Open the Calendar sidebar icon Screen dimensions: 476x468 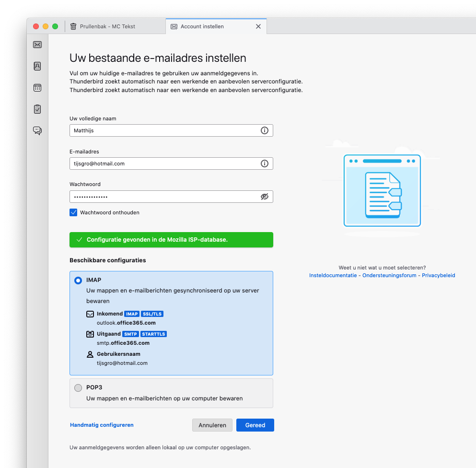point(37,88)
